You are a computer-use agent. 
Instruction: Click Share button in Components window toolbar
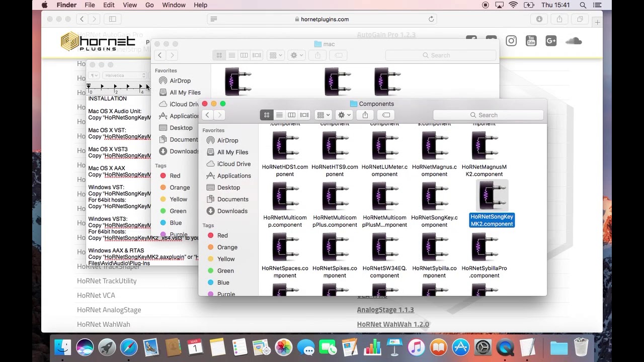pyautogui.click(x=365, y=115)
